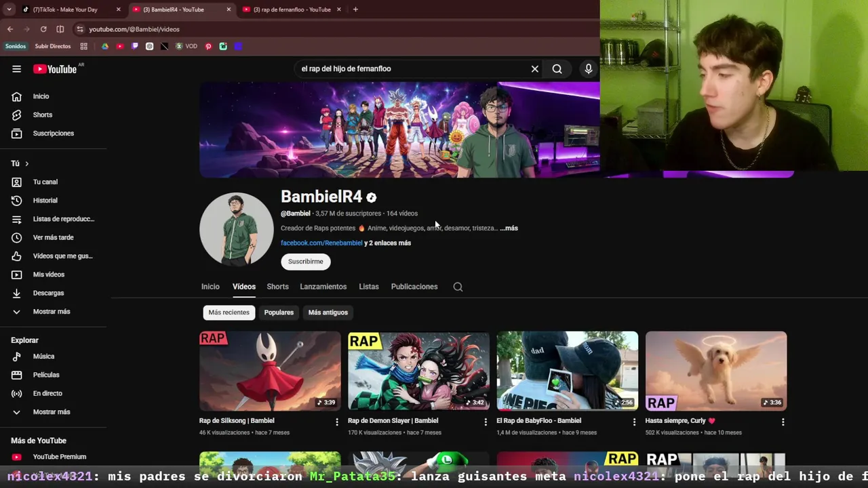Switch to the rap de fernanfloo tab
This screenshot has height=488, width=868.
click(x=292, y=9)
